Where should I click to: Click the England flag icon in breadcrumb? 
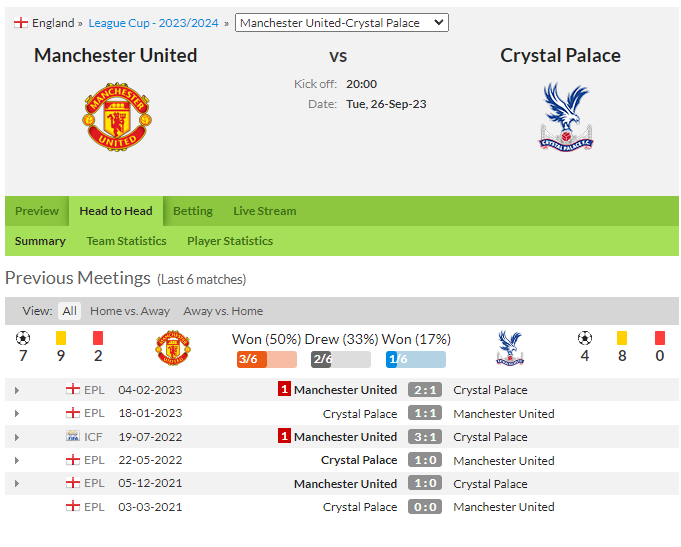[x=20, y=23]
